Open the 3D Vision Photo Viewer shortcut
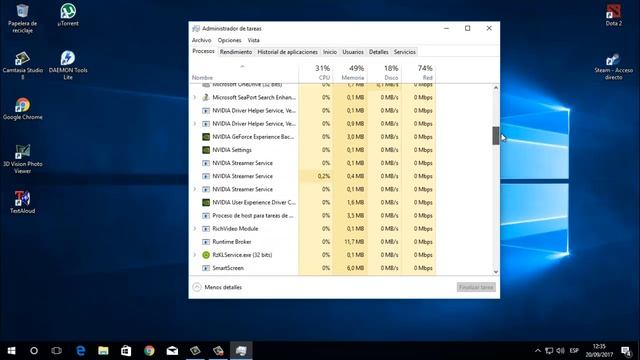Image resolution: width=640 pixels, height=360 pixels. (x=22, y=159)
